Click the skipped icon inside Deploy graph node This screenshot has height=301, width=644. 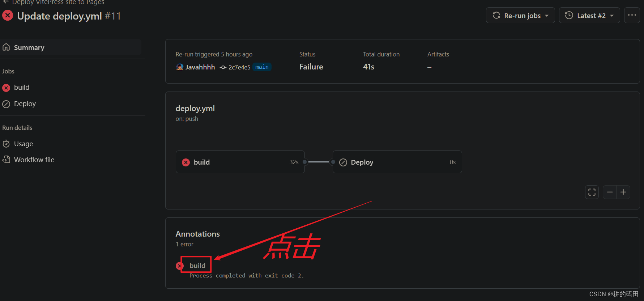coord(343,162)
